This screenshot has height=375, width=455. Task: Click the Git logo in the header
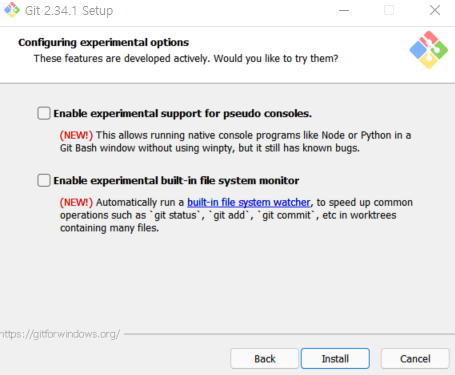429,50
